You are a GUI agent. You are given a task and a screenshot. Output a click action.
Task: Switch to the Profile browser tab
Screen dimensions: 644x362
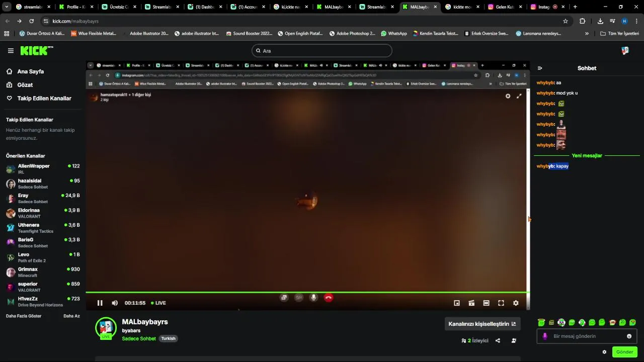pyautogui.click(x=76, y=7)
